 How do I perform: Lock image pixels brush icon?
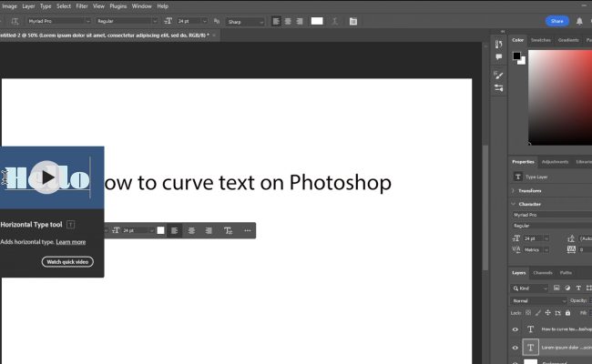tap(538, 313)
